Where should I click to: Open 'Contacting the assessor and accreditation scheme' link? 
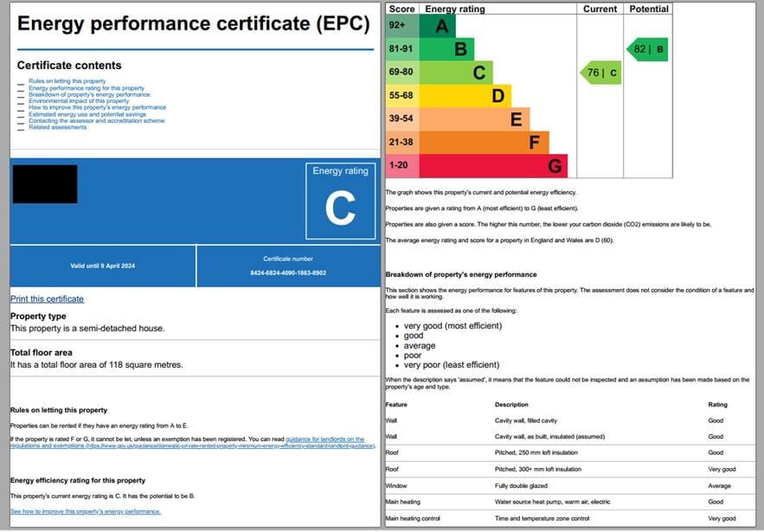[x=96, y=120]
